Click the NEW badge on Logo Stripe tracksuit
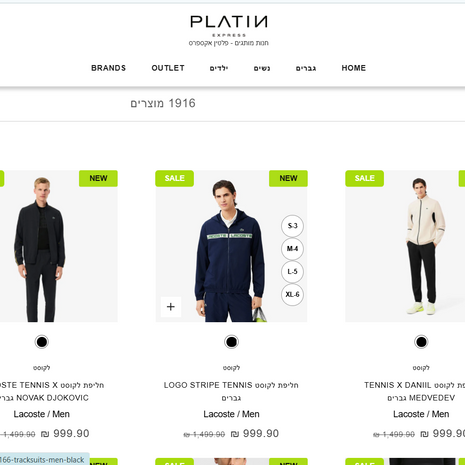The height and width of the screenshot is (465, 465). tap(288, 178)
